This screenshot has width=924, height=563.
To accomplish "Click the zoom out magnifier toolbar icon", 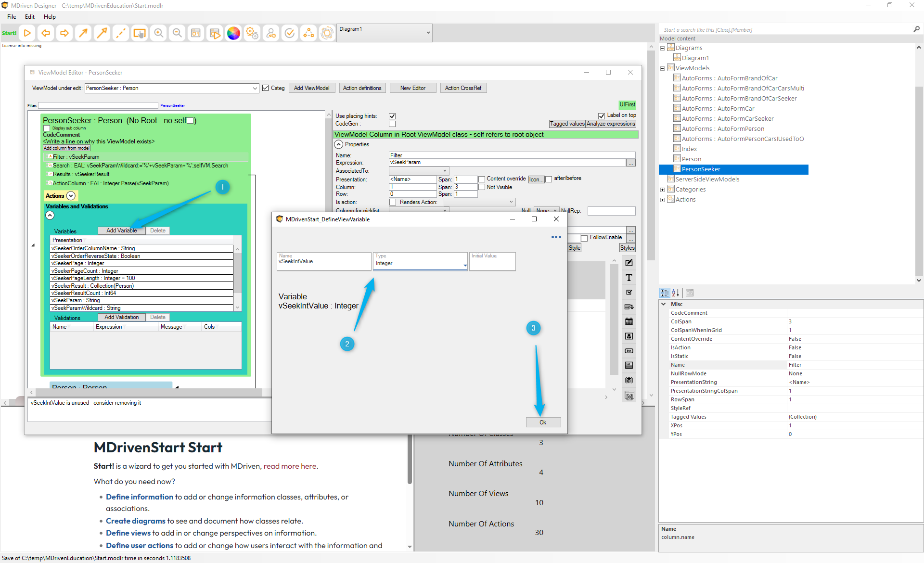I will [x=177, y=33].
